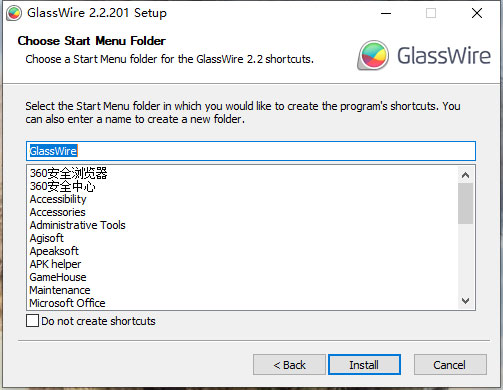The height and width of the screenshot is (390, 503).
Task: Click the GlassWire folder name field
Action: (x=251, y=151)
